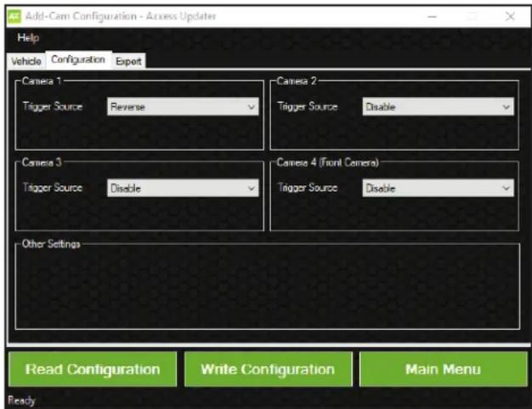Switch to the Vehicle tab
This screenshot has width=532, height=409.
(x=26, y=61)
